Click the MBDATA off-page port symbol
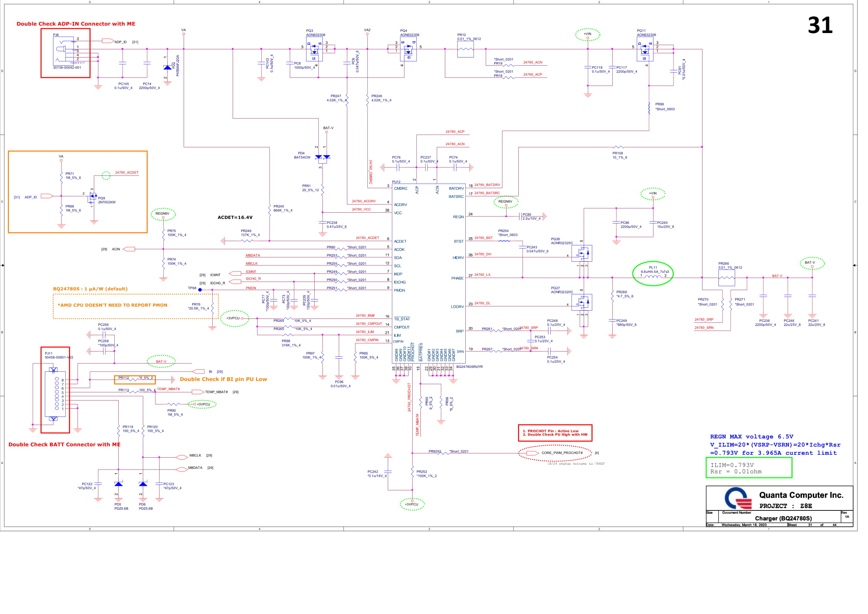This screenshot has width=868, height=614. coord(182,470)
